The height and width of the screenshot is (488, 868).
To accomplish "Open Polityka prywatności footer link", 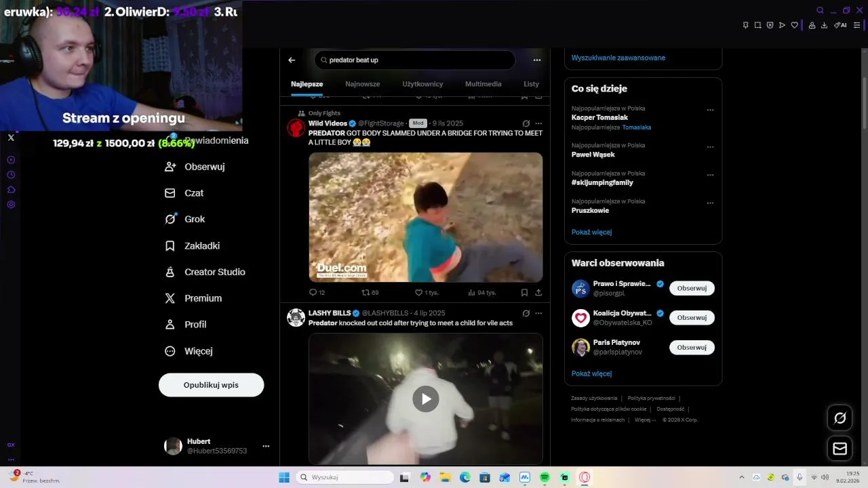I will [x=651, y=398].
